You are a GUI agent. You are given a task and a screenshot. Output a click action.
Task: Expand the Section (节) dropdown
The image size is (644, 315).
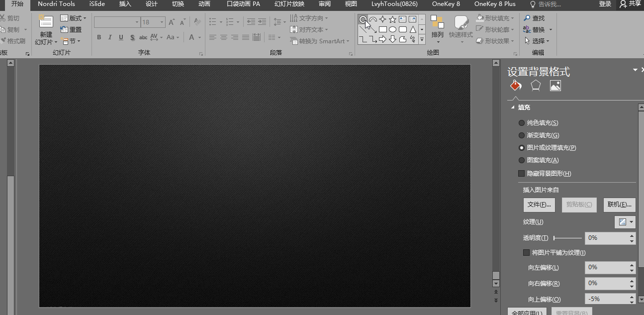[71, 41]
